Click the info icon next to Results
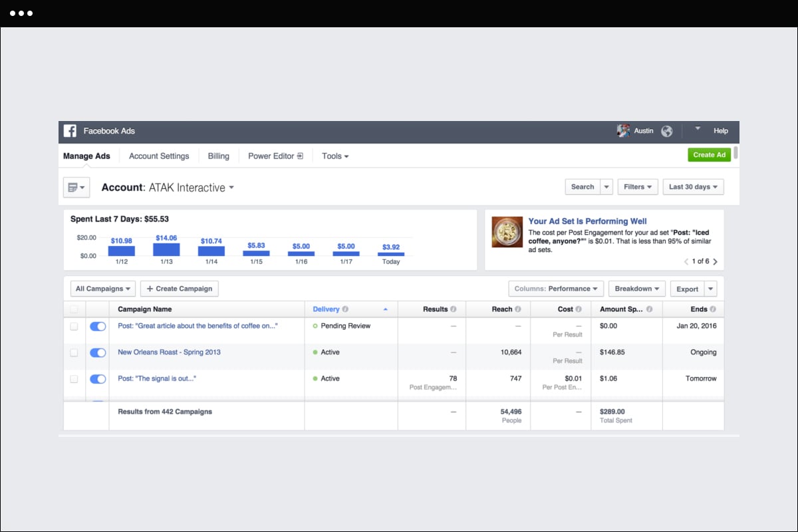 454,309
